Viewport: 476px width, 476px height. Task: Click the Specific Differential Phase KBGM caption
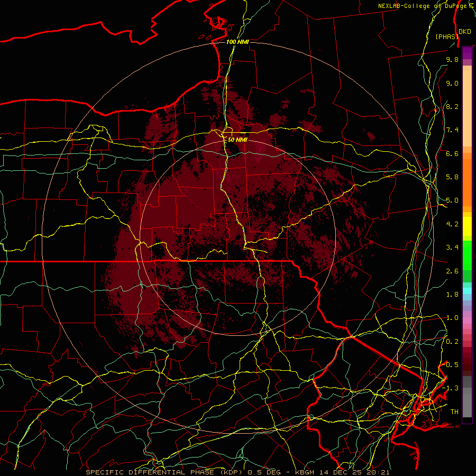[x=237, y=472]
